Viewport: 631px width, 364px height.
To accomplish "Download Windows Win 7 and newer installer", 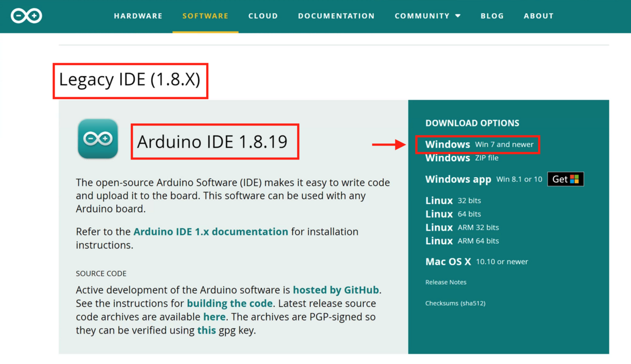I will (479, 144).
